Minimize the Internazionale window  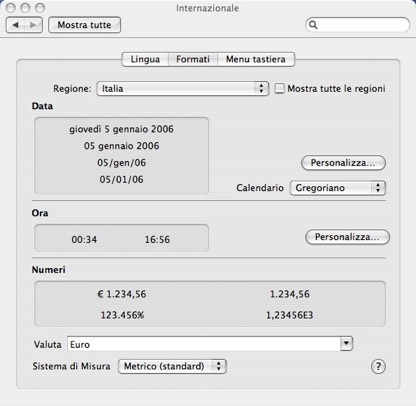[x=25, y=7]
